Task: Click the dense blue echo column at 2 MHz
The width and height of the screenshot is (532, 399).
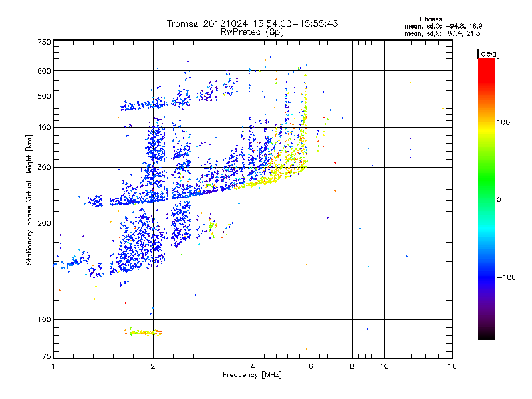Action: coord(156,144)
